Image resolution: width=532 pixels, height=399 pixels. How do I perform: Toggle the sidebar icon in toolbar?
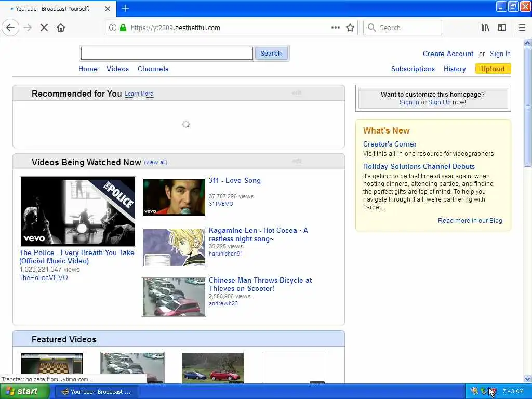tap(502, 28)
